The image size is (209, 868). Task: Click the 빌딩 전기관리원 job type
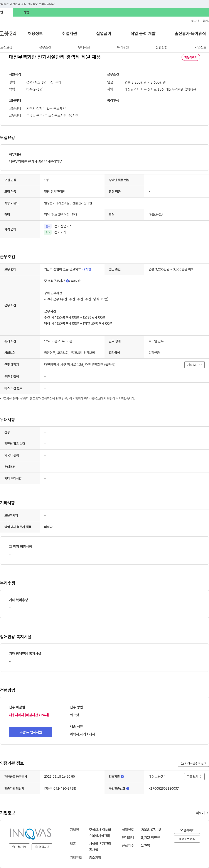tap(54, 191)
